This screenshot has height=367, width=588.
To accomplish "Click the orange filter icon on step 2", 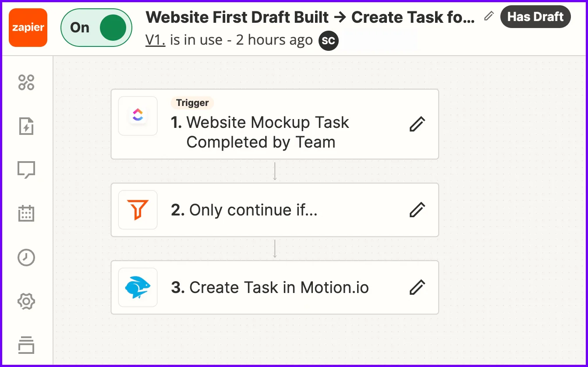I will 138,210.
